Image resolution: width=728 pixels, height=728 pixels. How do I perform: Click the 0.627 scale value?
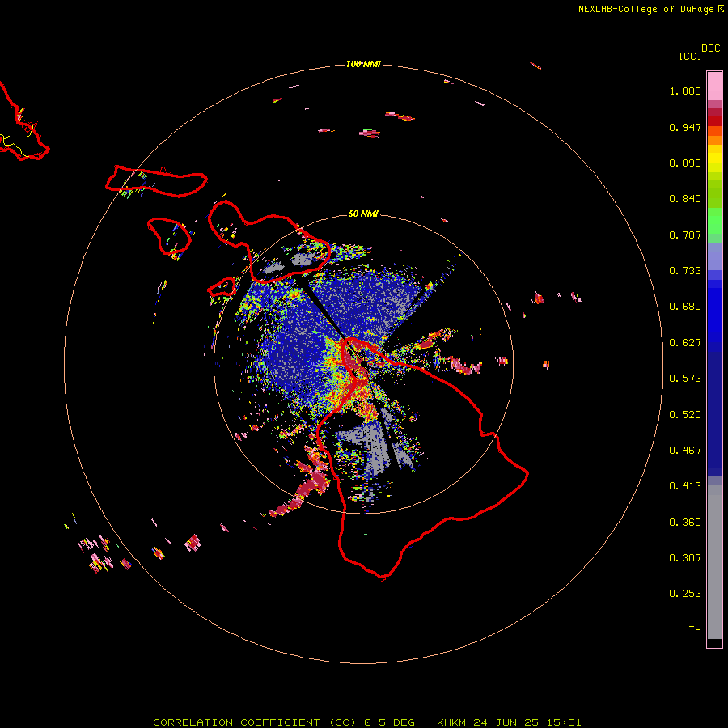coord(685,343)
